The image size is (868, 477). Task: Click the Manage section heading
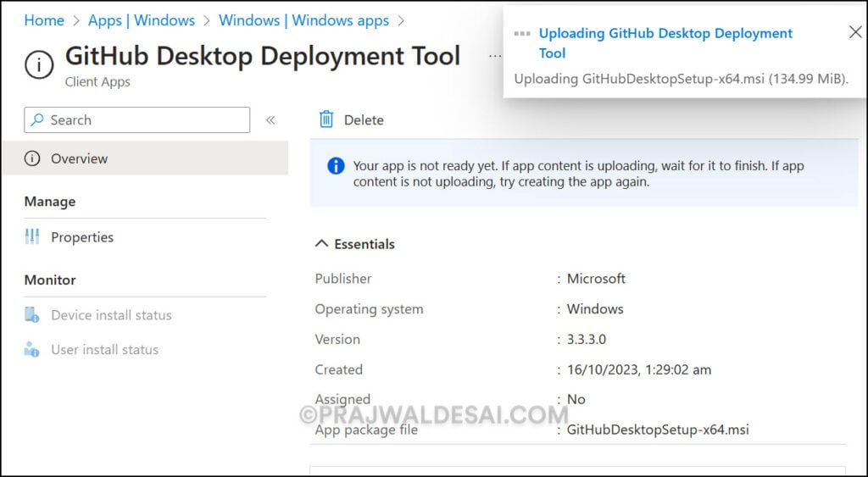coord(50,202)
